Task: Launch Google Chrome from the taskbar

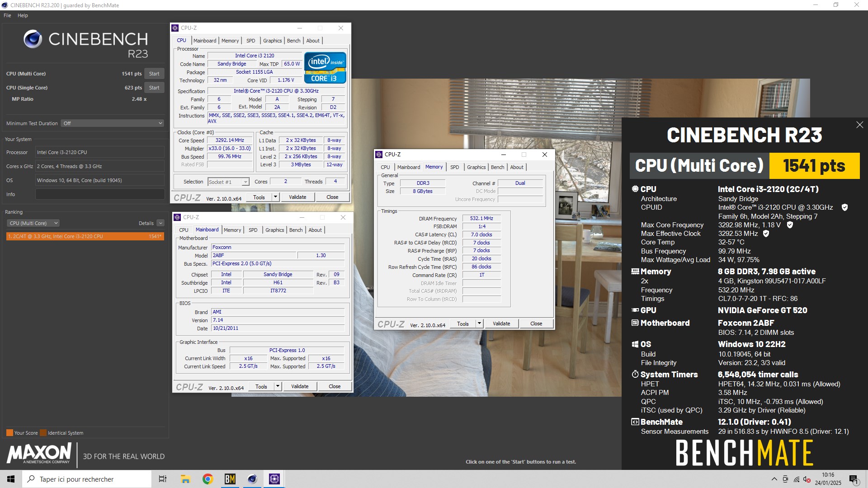Action: [208, 479]
